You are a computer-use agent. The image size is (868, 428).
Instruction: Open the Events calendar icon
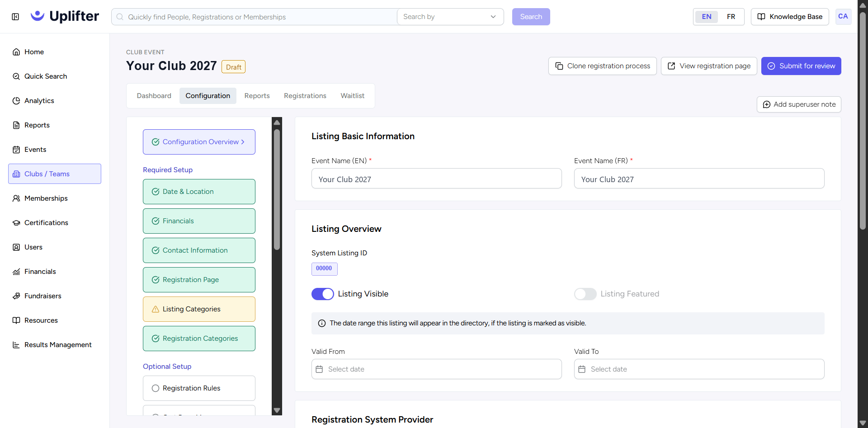pyautogui.click(x=16, y=150)
